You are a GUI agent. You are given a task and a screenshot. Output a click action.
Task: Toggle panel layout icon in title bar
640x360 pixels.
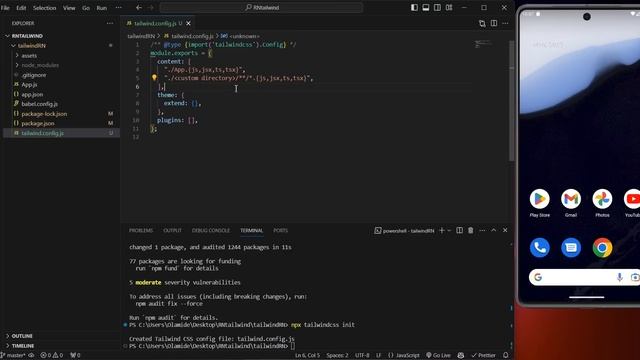click(x=426, y=7)
